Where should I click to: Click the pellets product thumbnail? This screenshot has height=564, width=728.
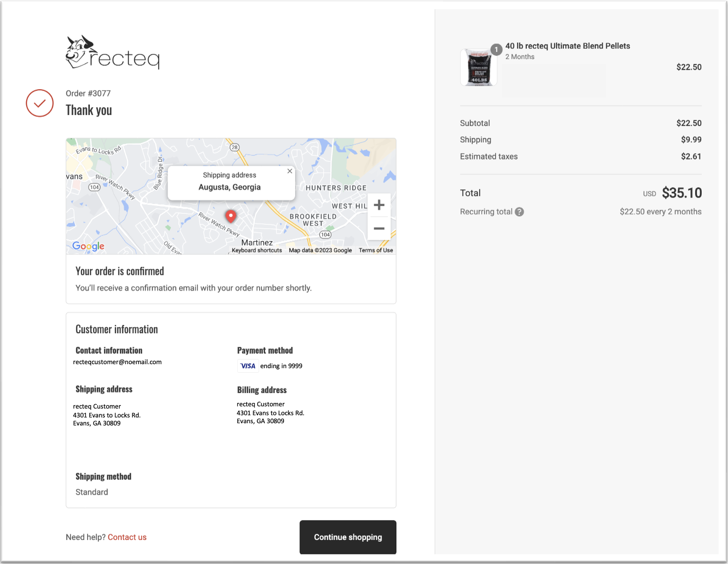pos(479,68)
